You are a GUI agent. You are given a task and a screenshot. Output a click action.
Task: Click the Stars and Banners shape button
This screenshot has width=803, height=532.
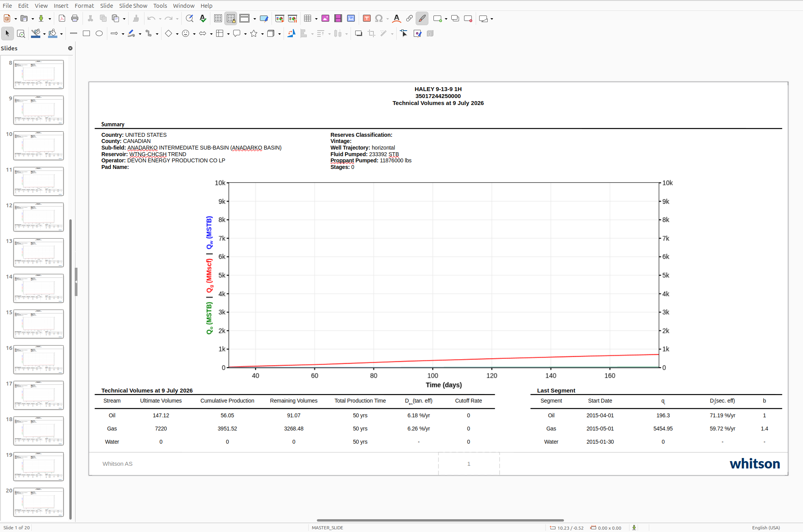point(254,34)
